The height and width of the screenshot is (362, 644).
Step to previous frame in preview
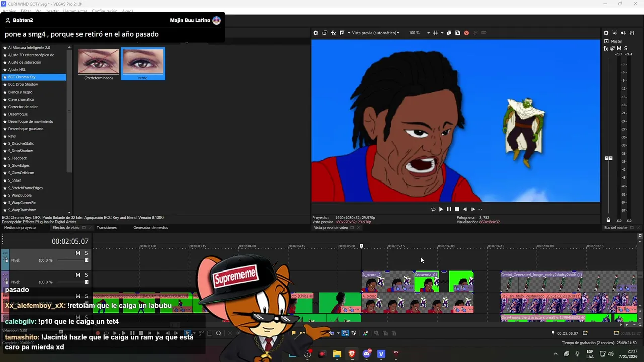tap(465, 209)
